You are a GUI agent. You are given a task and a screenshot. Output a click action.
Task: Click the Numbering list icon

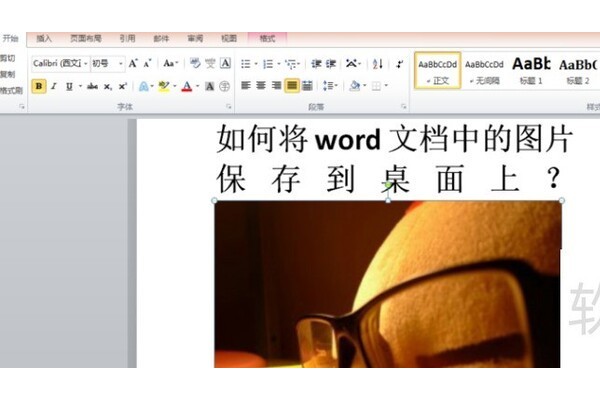[268, 64]
